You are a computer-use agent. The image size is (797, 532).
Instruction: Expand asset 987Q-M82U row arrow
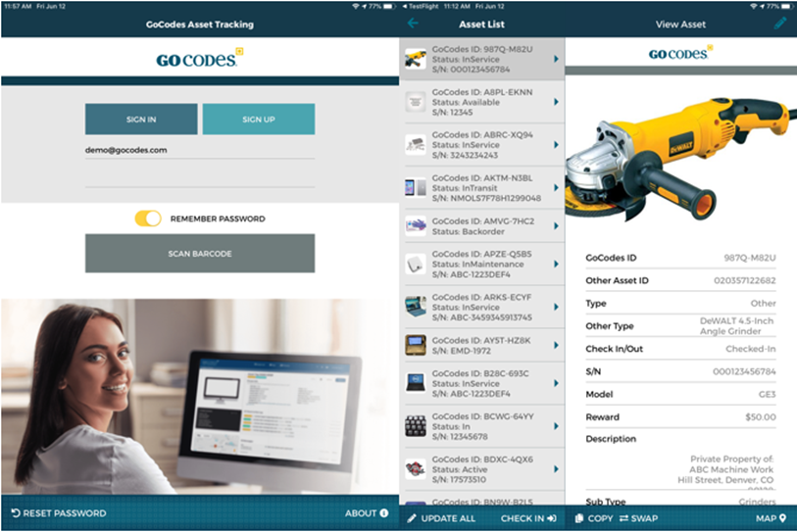(x=556, y=59)
